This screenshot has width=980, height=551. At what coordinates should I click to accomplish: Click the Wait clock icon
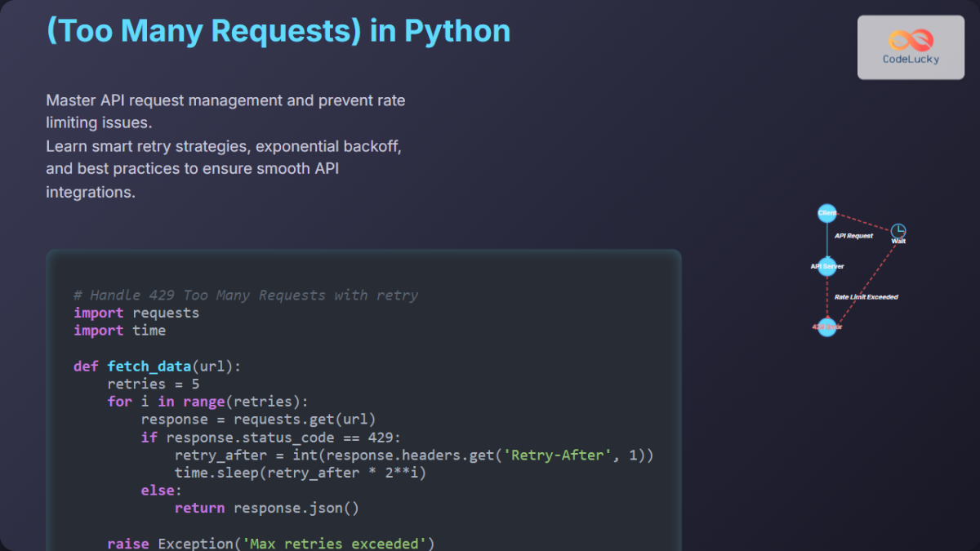898,231
